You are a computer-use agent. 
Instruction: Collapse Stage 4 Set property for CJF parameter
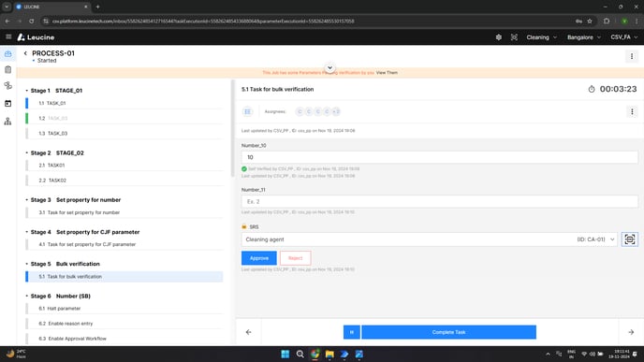tap(27, 232)
